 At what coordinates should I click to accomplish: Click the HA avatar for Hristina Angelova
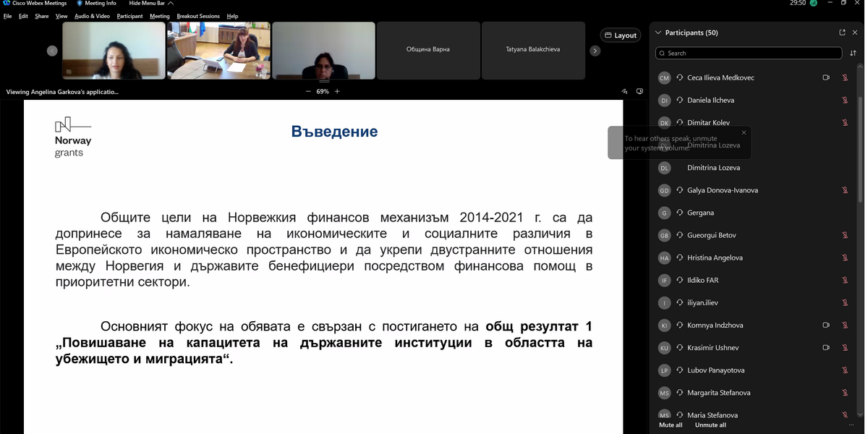click(665, 258)
